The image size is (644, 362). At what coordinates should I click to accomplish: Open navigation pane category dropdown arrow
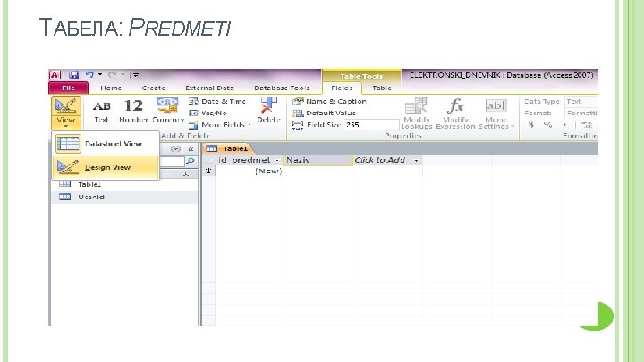point(175,149)
